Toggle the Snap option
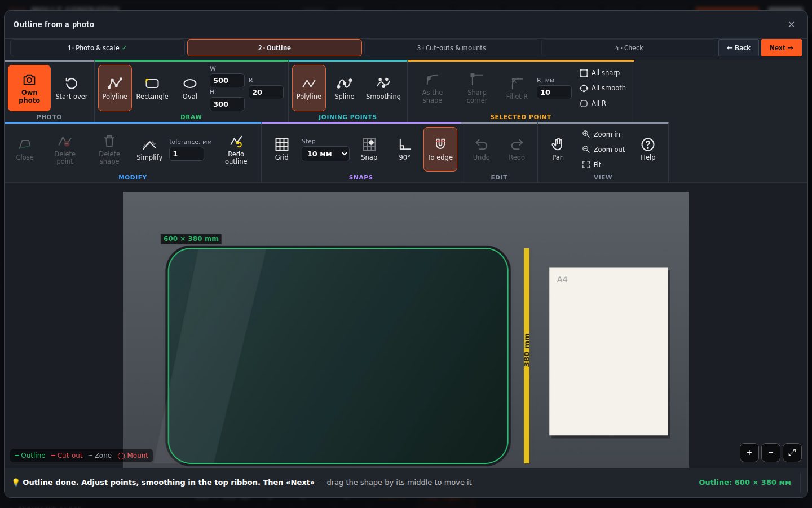 [369, 150]
